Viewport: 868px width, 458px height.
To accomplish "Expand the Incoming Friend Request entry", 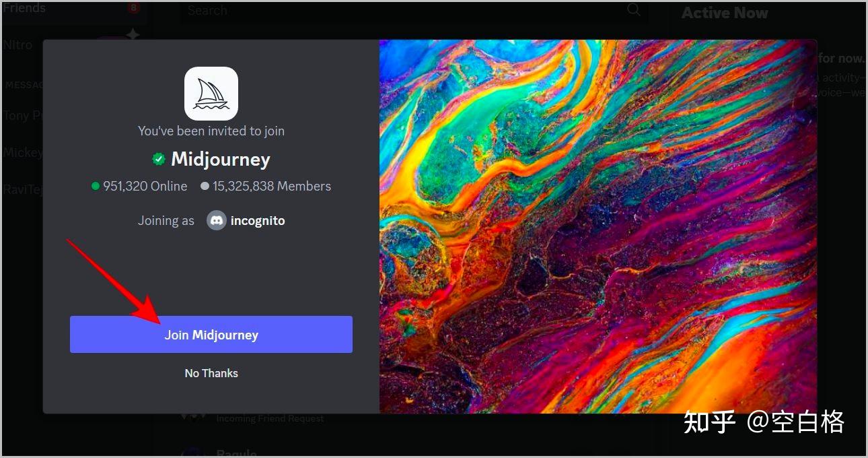I will click(x=269, y=418).
